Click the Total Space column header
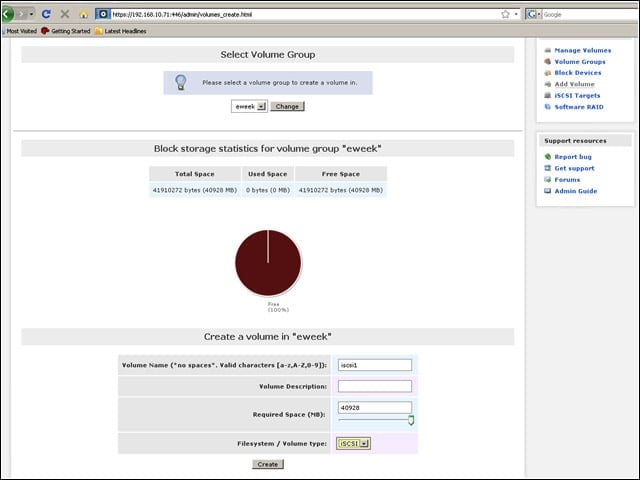 [x=195, y=174]
